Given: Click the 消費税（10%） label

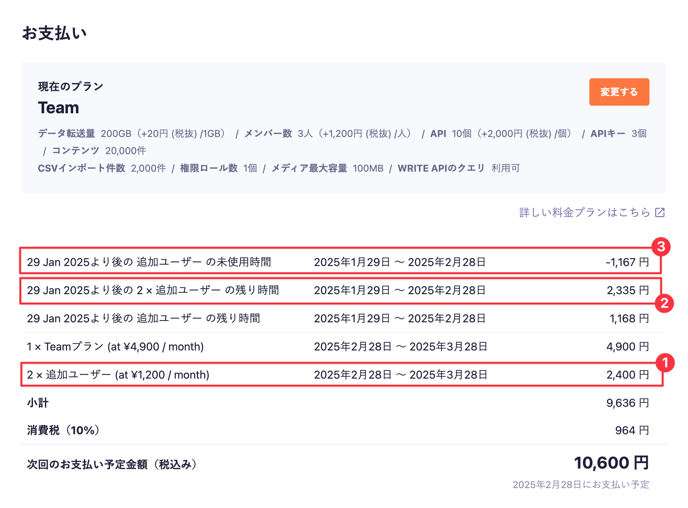Looking at the screenshot, I should click(x=63, y=430).
